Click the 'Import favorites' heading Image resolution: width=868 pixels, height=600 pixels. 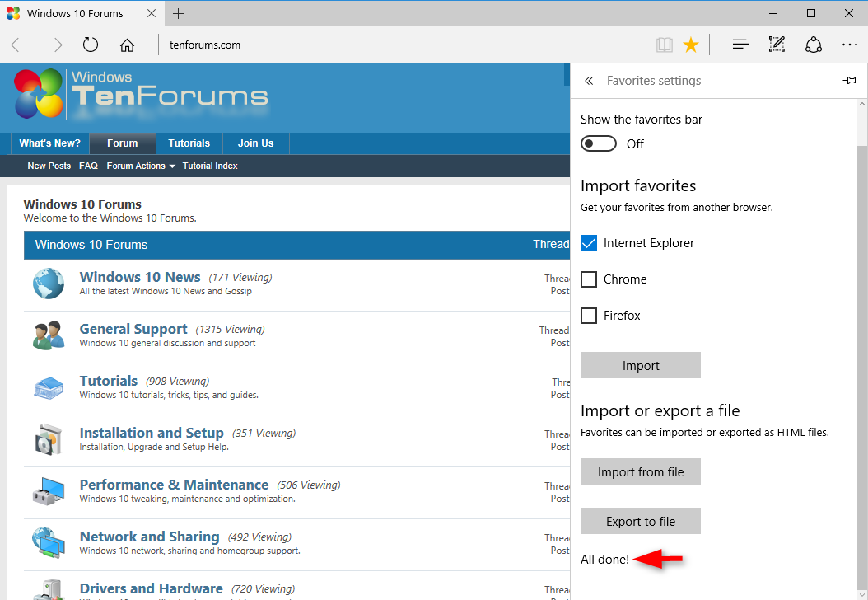[638, 185]
